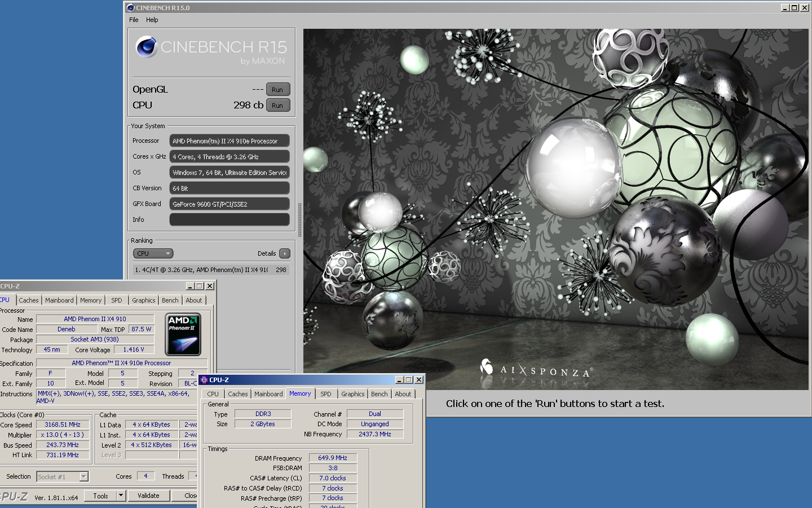
Task: Click the Deneb code name value
Action: (67, 329)
